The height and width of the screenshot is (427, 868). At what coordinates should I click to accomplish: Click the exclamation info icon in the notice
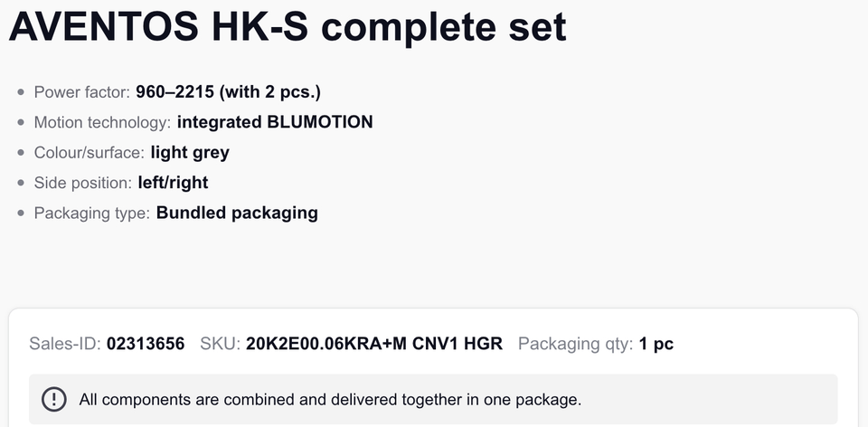(x=54, y=399)
